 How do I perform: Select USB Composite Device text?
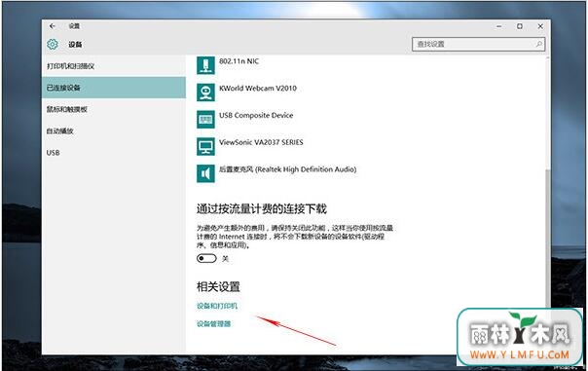click(256, 115)
